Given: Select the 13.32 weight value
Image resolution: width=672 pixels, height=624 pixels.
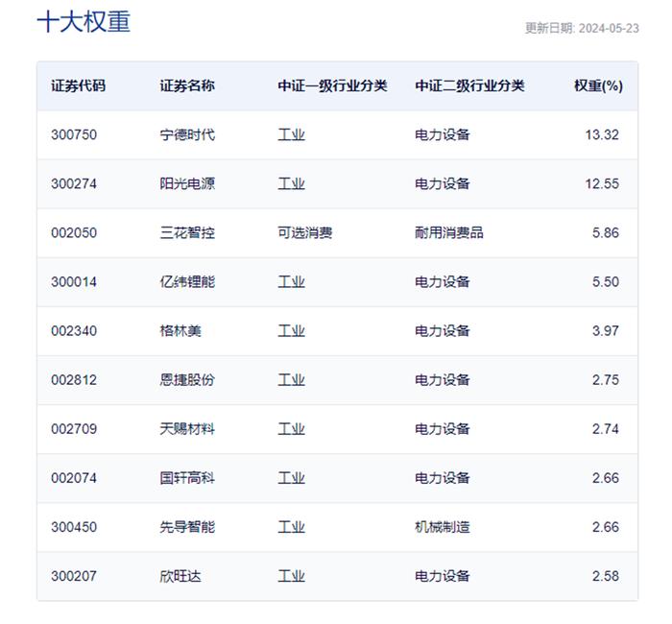Looking at the screenshot, I should click(x=602, y=134).
